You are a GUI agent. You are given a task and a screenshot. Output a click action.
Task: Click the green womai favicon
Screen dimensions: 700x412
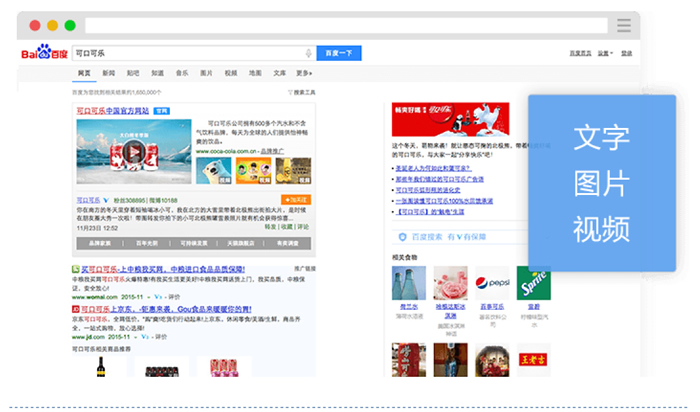pyautogui.click(x=76, y=269)
